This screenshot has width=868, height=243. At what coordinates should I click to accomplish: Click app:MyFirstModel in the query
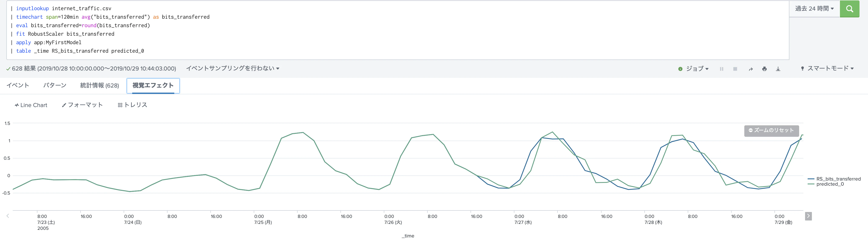[58, 42]
